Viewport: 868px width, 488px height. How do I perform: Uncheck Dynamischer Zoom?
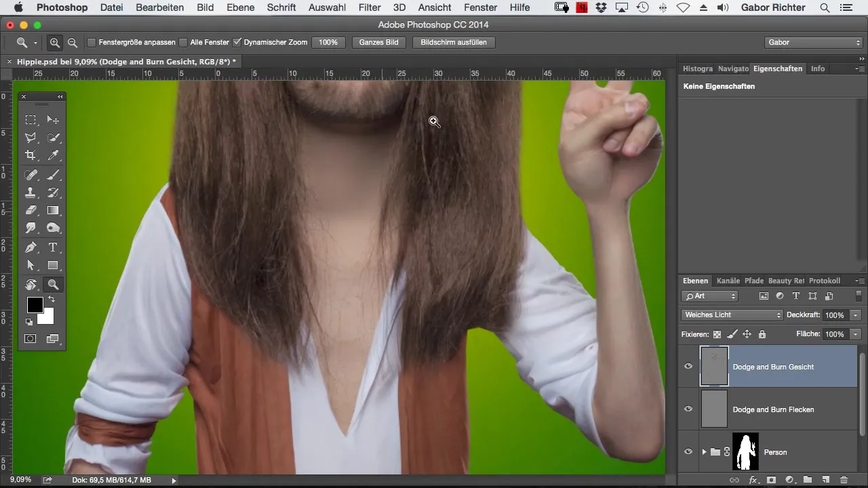pyautogui.click(x=237, y=42)
